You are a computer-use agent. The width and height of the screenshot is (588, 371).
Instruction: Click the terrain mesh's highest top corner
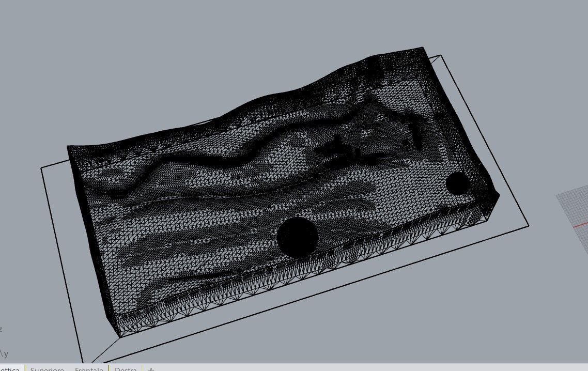tap(423, 48)
